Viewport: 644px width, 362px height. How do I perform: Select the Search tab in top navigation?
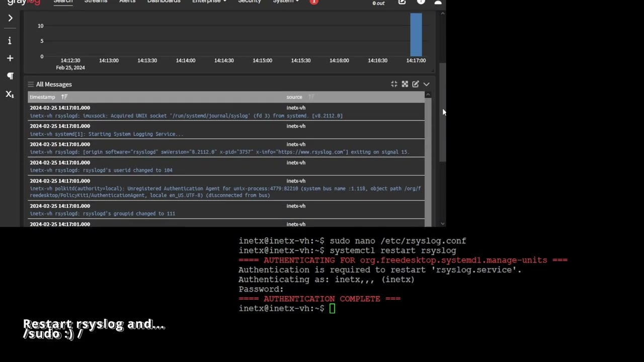pyautogui.click(x=63, y=2)
